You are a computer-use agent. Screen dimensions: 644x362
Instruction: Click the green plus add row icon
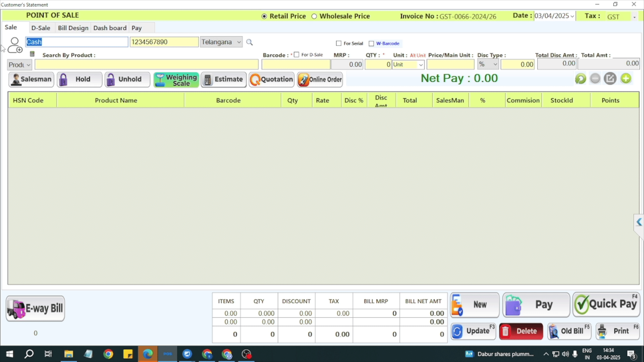(626, 79)
